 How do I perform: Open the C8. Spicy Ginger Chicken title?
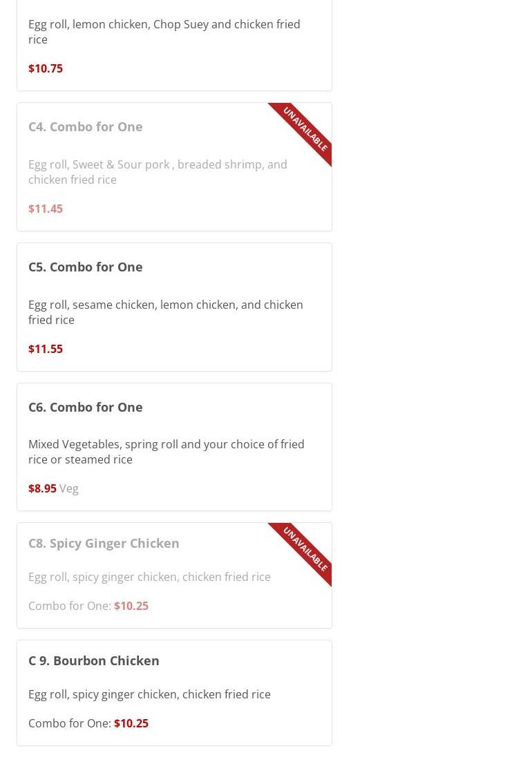click(x=104, y=543)
